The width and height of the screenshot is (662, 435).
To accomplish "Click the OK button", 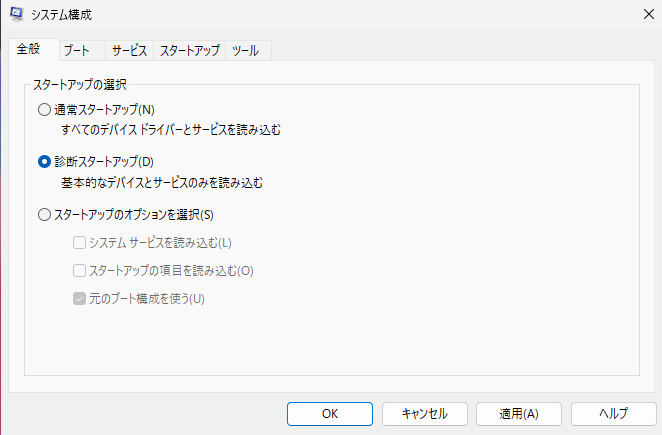I will coord(330,414).
